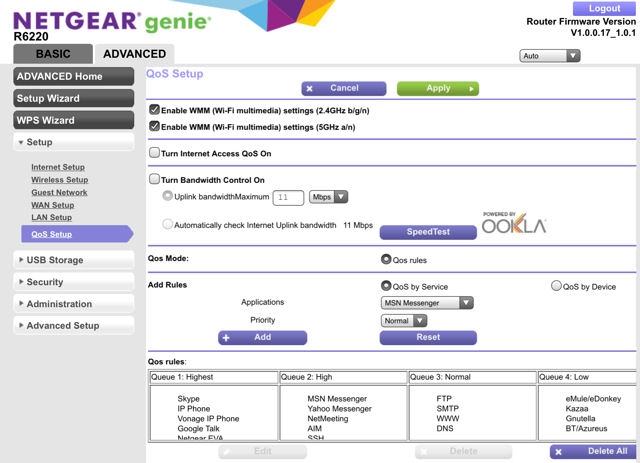Select Uplink bandwidth Maximum radio button
This screenshot has height=463, width=640.
167,196
